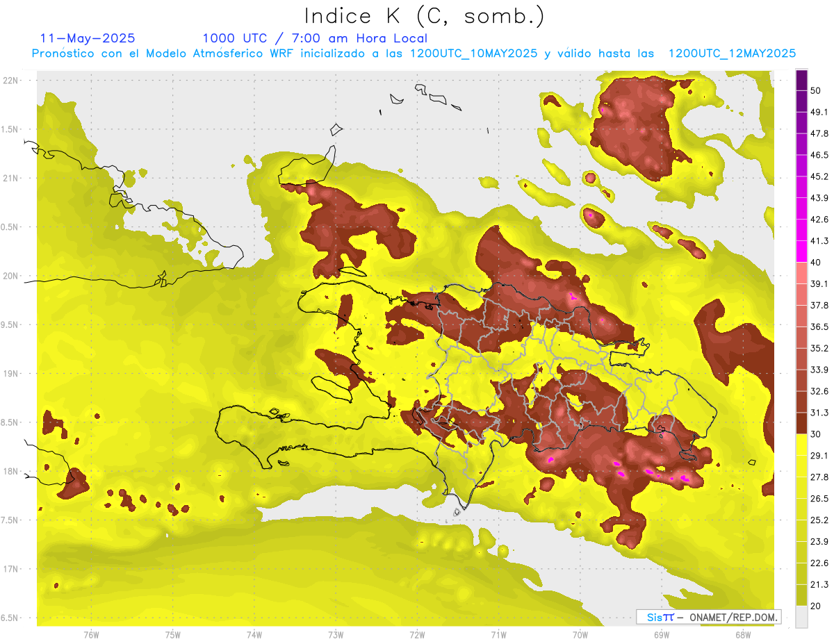Click the legend value '32.6'
The height and width of the screenshot is (644, 834).
tap(819, 392)
